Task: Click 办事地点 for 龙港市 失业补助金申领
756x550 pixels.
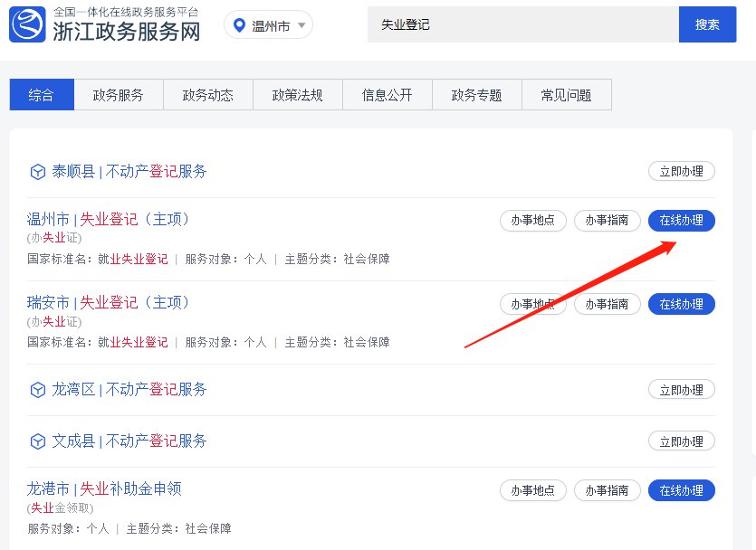Action: (x=532, y=490)
